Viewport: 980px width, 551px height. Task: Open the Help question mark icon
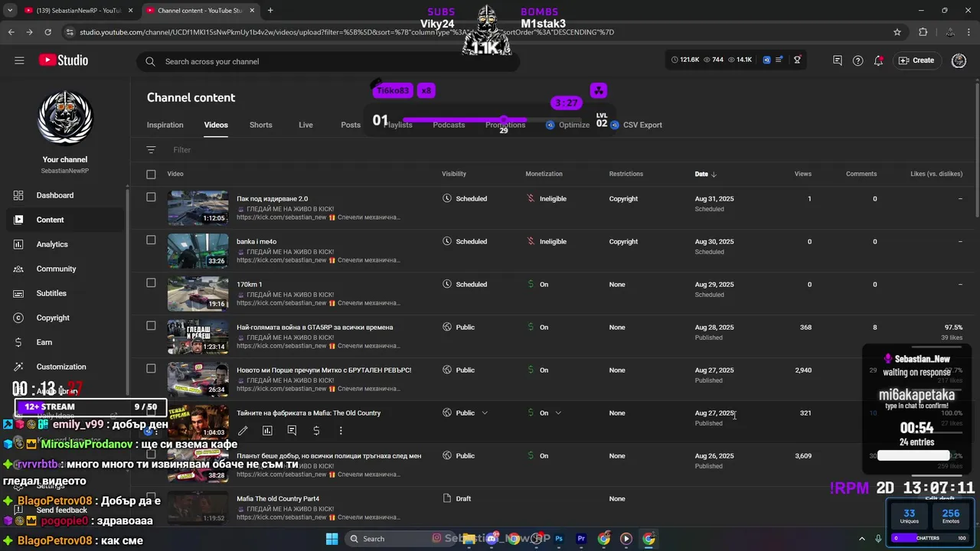857,60
